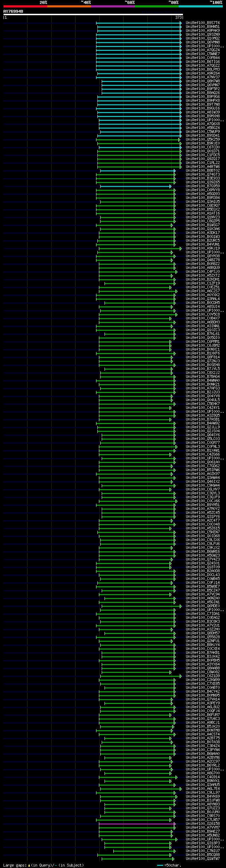Open hit UniRef100_Q8H7W8
This screenshot has width=226, height=868.
pyautogui.click(x=203, y=81)
